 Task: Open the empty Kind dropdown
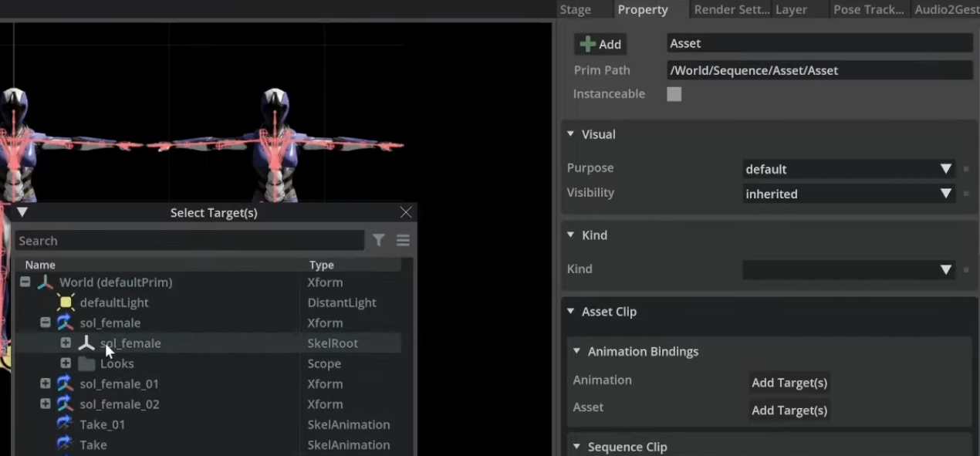click(849, 269)
